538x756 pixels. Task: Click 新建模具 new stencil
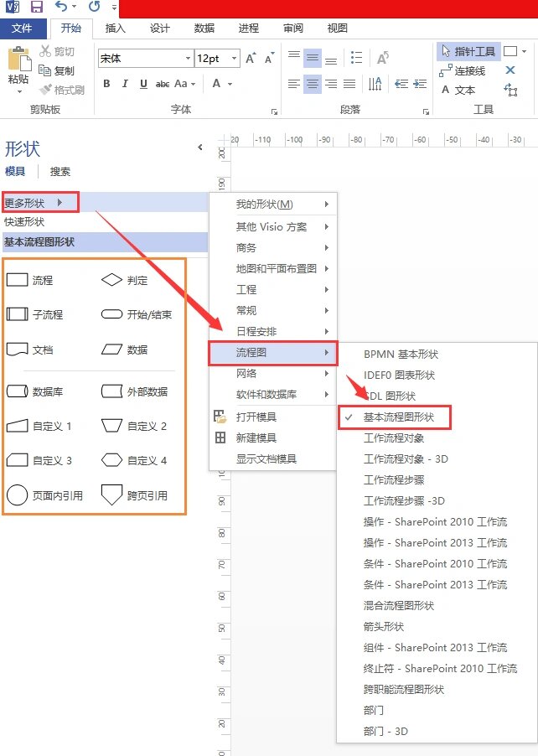(x=273, y=438)
